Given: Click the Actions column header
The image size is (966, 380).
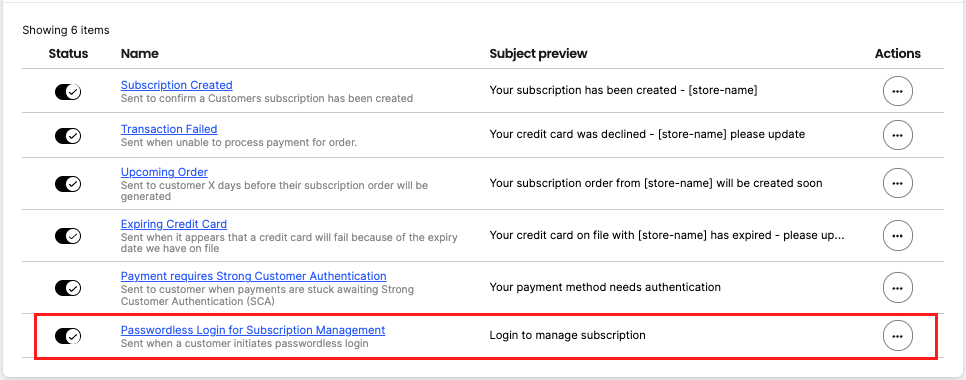Looking at the screenshot, I should (x=898, y=54).
